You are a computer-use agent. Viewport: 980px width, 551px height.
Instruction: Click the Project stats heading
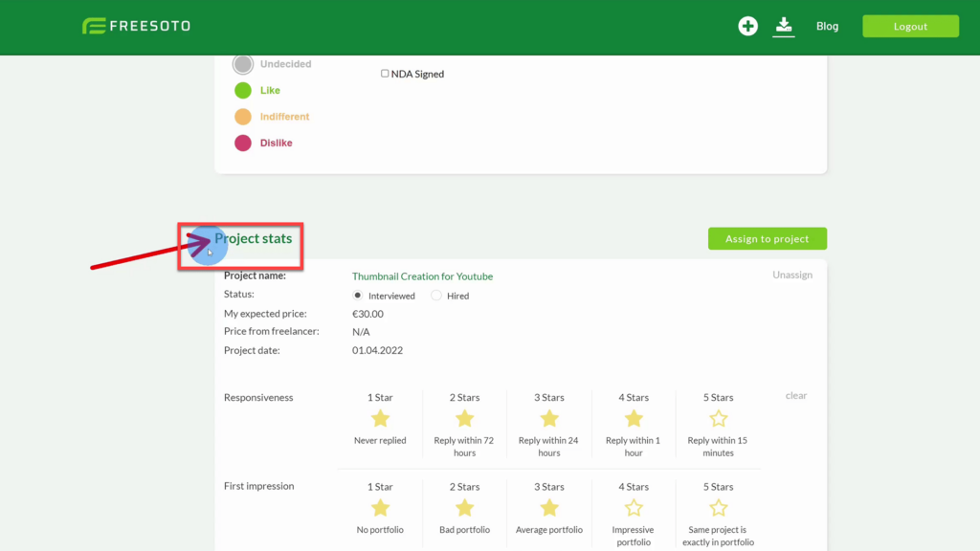(253, 238)
